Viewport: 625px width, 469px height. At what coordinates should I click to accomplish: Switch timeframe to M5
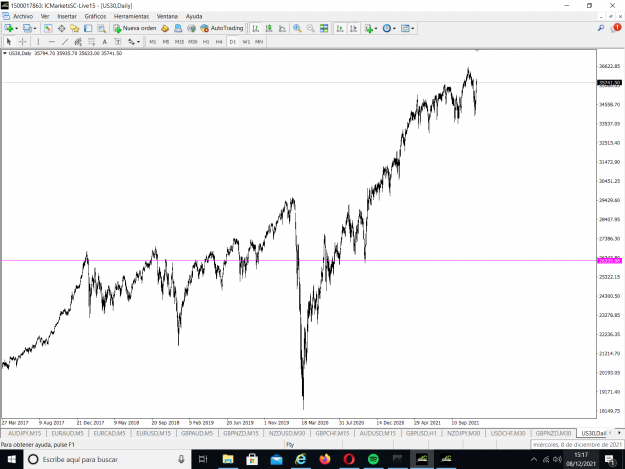tap(166, 41)
